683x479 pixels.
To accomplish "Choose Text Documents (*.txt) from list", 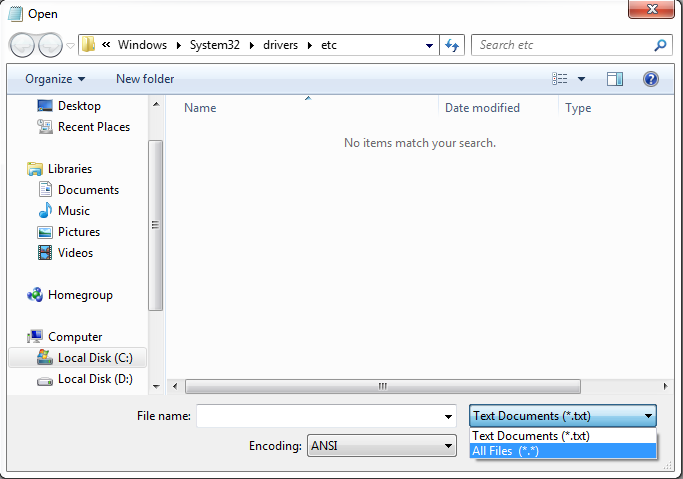I will [563, 436].
